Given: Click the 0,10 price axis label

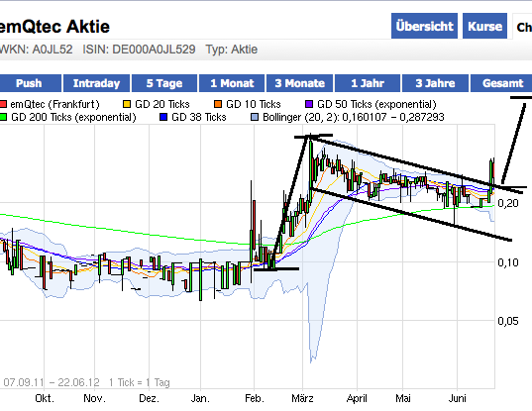Looking at the screenshot, I should pos(508,262).
